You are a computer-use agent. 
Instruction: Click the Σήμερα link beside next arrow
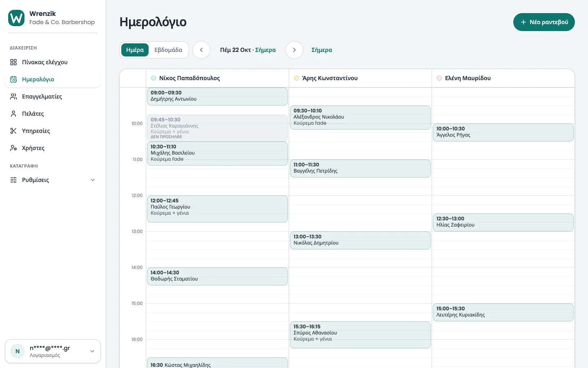[x=322, y=50]
